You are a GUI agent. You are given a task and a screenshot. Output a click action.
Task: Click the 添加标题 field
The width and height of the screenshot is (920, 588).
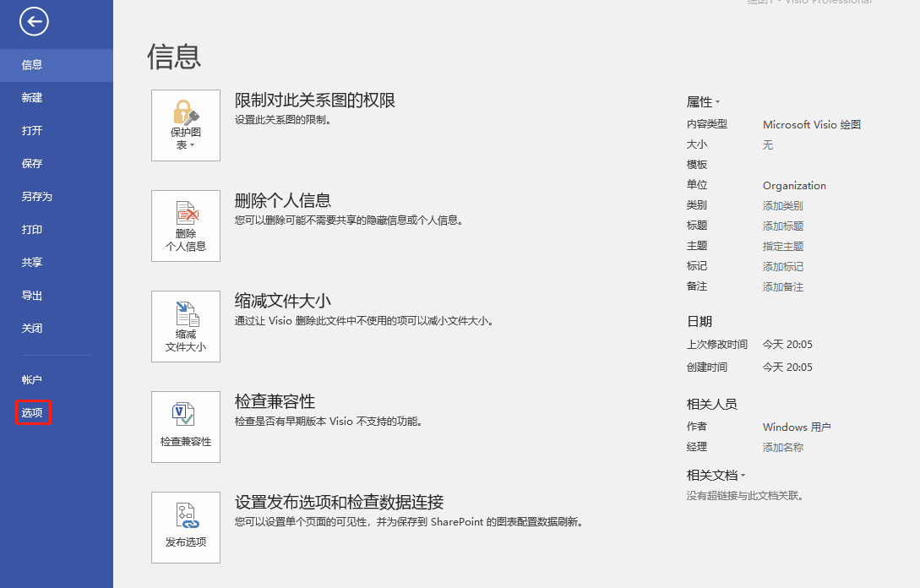click(782, 226)
